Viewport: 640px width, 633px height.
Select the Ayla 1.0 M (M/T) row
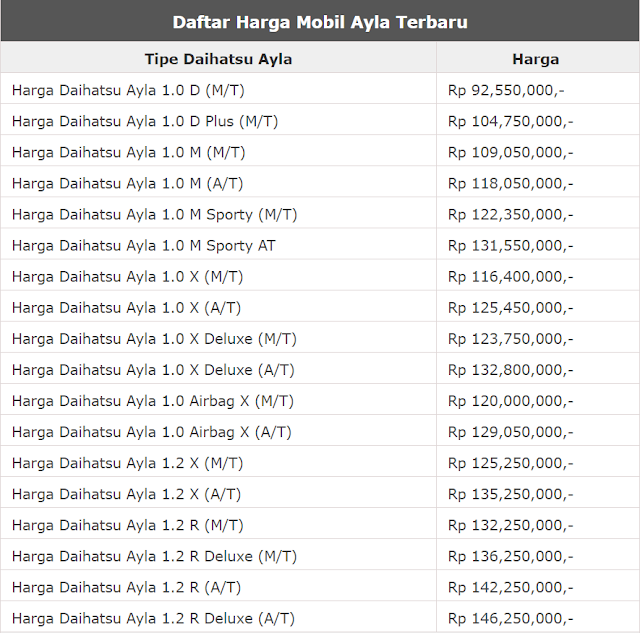tap(320, 152)
